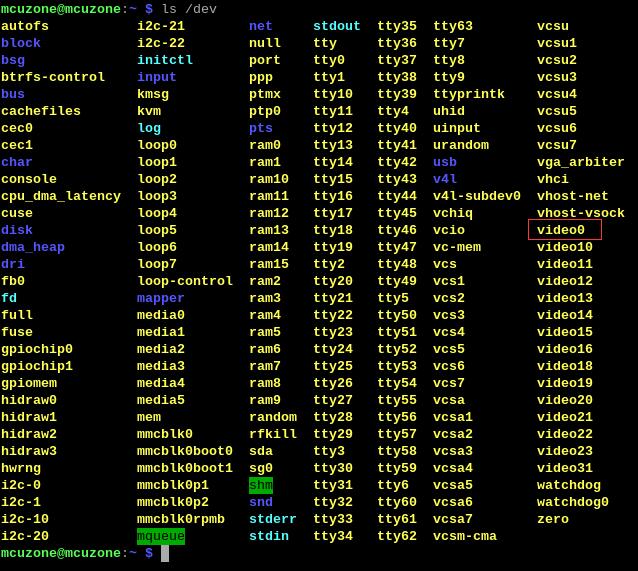Select the 'dma_heap' directory name

pos(33,247)
